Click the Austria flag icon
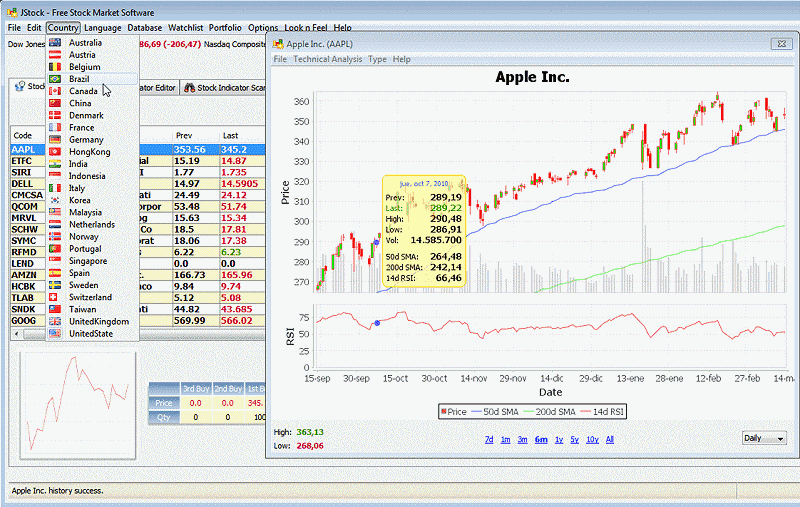 [x=55, y=55]
